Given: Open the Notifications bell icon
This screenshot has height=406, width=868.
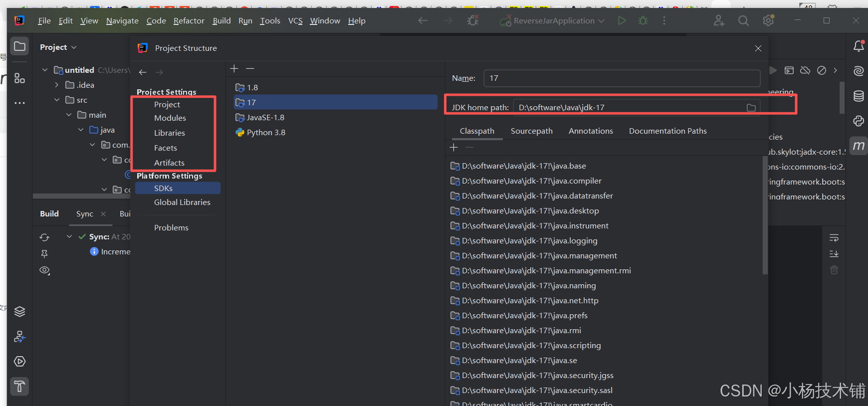Looking at the screenshot, I should (x=859, y=46).
